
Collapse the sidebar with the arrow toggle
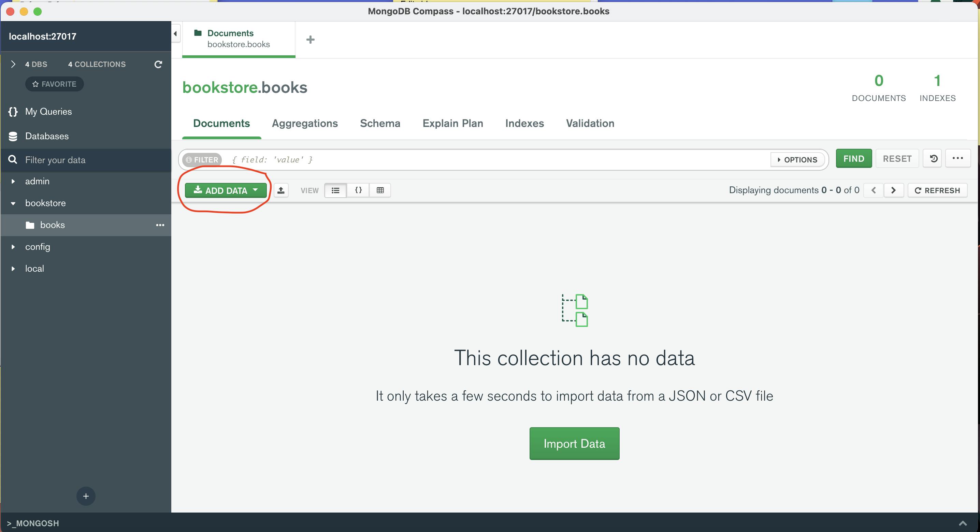[175, 34]
